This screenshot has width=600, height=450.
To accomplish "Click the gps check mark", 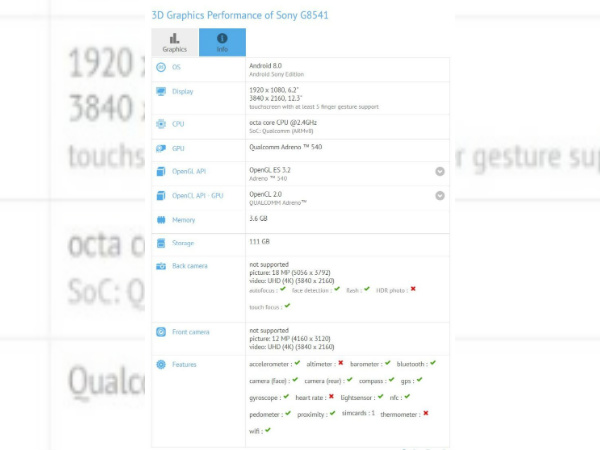I will [420, 380].
